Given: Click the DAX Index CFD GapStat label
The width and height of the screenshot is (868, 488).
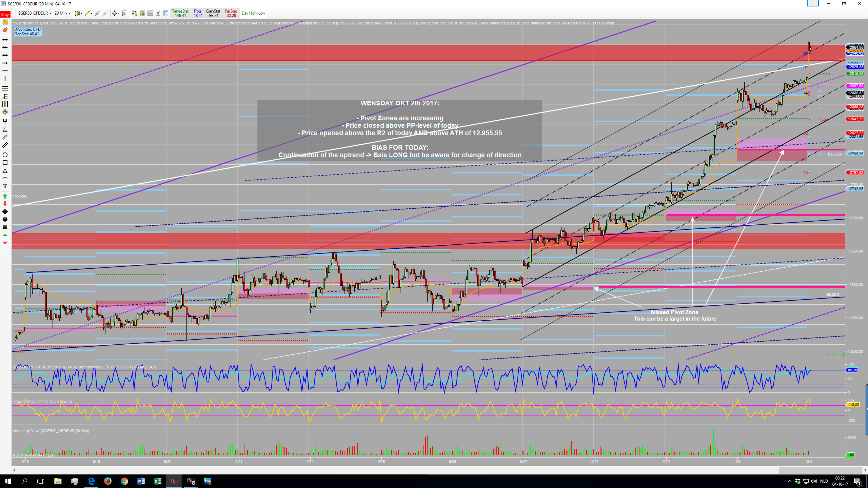Looking at the screenshot, I should point(27,32).
